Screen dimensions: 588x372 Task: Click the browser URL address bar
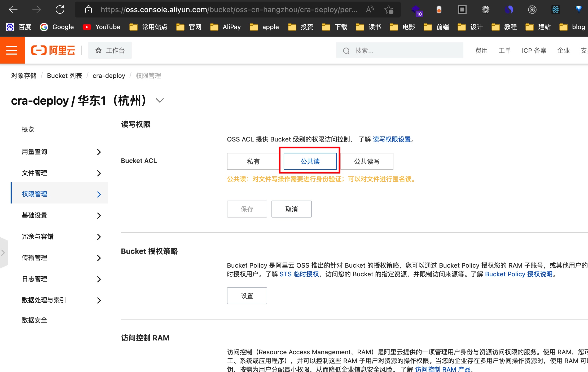229,10
